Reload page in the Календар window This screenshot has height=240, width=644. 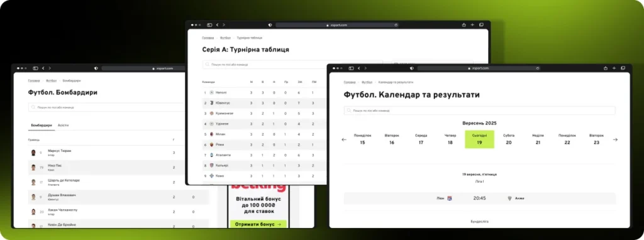point(538,68)
